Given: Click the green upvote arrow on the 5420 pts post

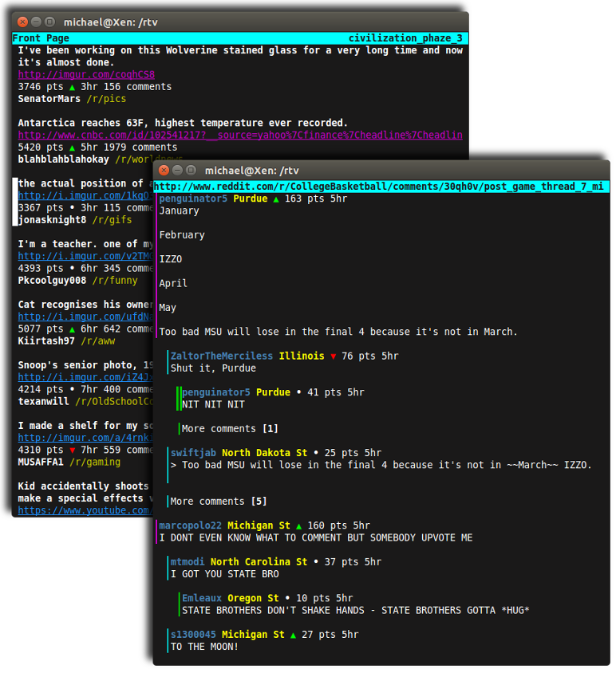Looking at the screenshot, I should coord(72,148).
